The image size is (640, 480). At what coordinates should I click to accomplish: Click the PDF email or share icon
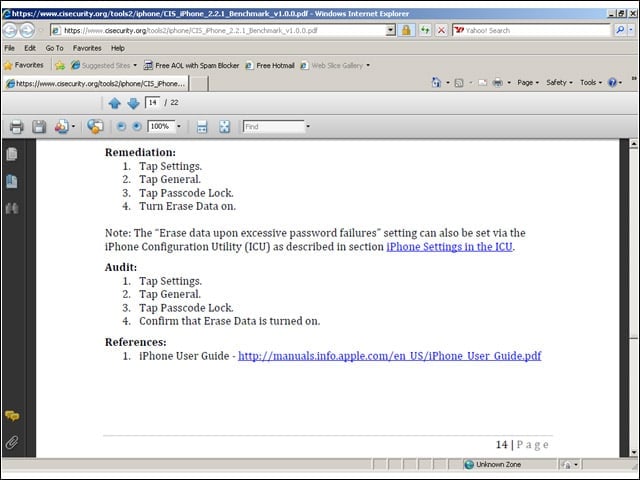point(62,127)
